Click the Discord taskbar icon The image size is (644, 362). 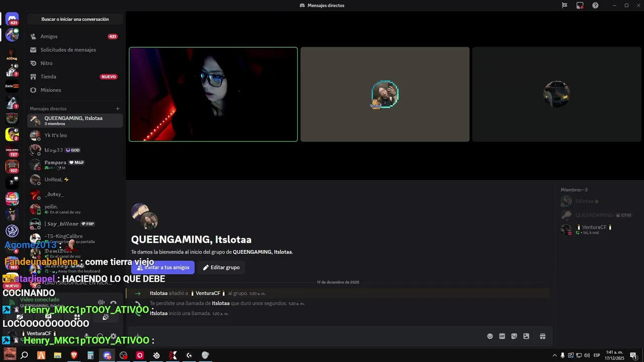tap(107, 355)
